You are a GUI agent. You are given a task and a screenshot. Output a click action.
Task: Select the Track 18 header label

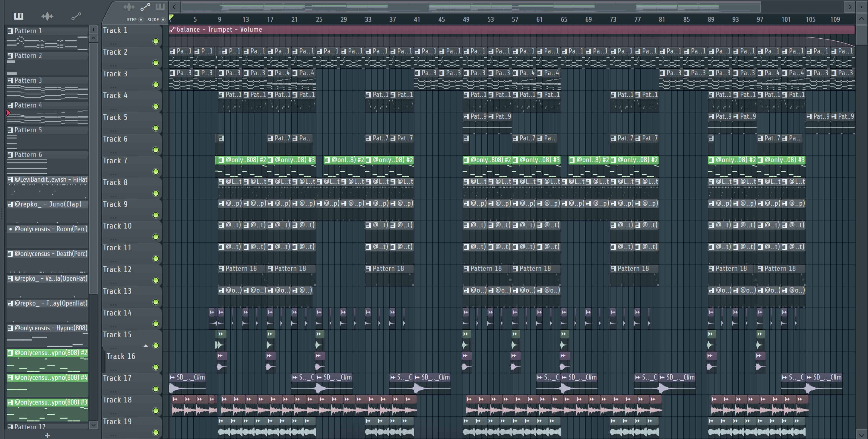[x=117, y=400]
